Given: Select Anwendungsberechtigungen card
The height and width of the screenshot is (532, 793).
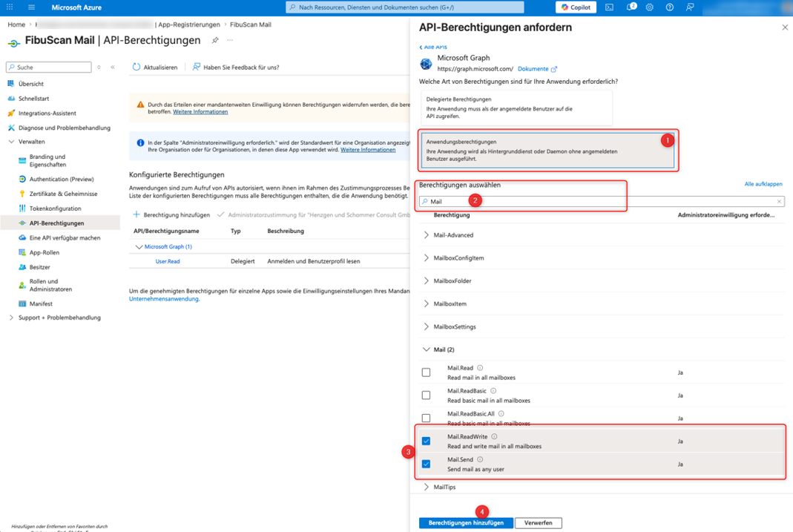Looking at the screenshot, I should coord(547,150).
